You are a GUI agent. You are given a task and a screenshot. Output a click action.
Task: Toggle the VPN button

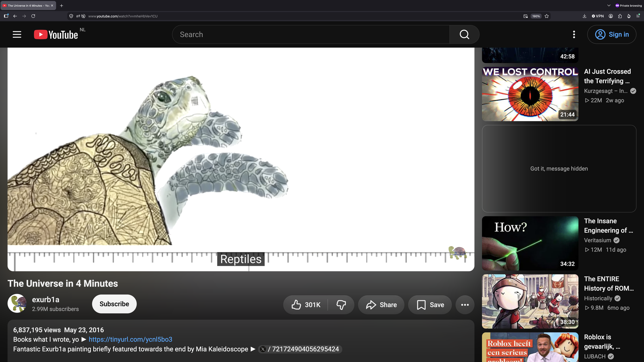click(598, 16)
